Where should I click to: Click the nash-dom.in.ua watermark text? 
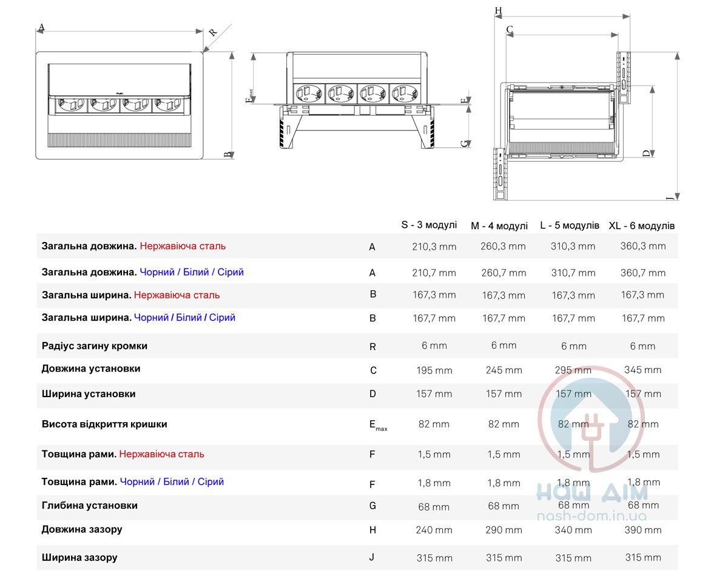[591, 517]
